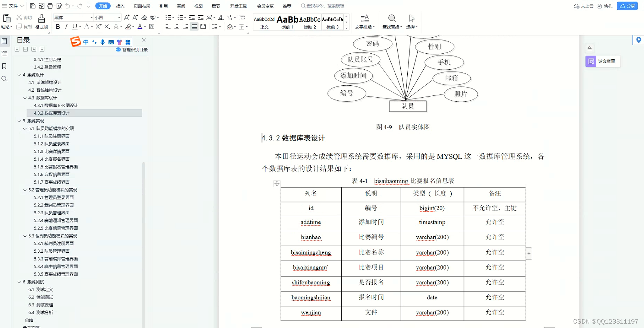Viewport: 644px width, 328px height.
Task: Click the character border icon
Action: tap(152, 26)
